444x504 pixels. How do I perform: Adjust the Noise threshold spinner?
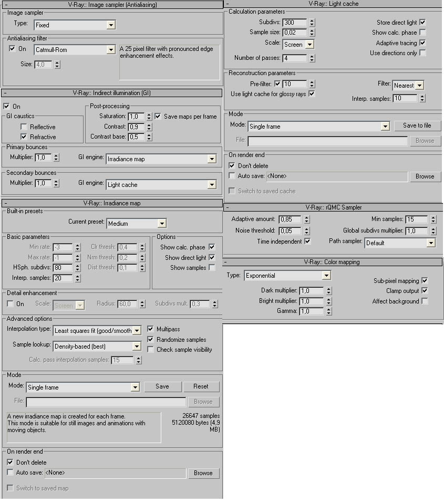click(307, 231)
